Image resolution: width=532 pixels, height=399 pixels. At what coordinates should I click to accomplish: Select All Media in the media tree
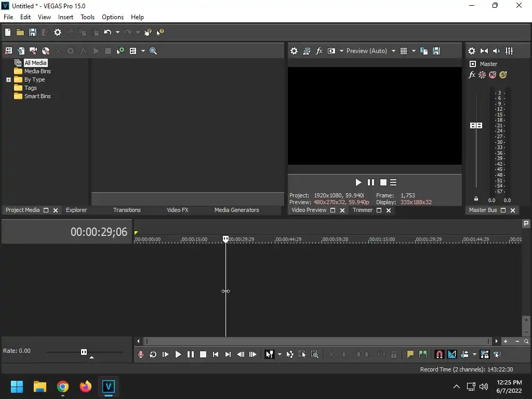point(35,63)
